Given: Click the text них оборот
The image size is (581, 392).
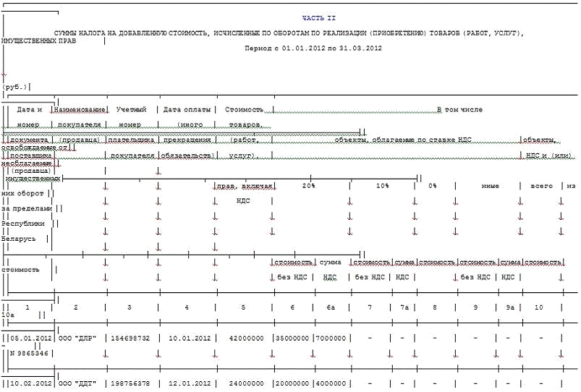Looking at the screenshot, I should 22,194.
